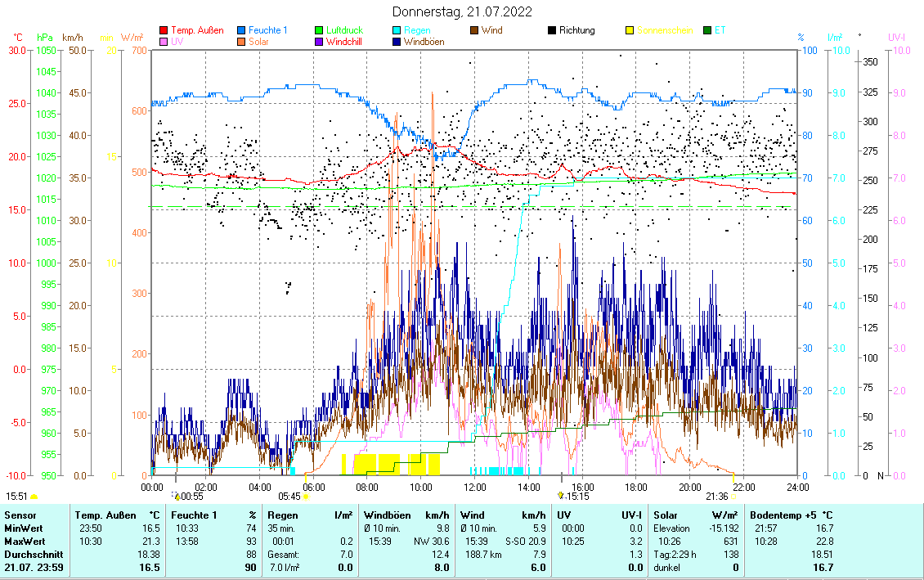Select the brown Wind legend square
The width and height of the screenshot is (924, 580).
474,31
